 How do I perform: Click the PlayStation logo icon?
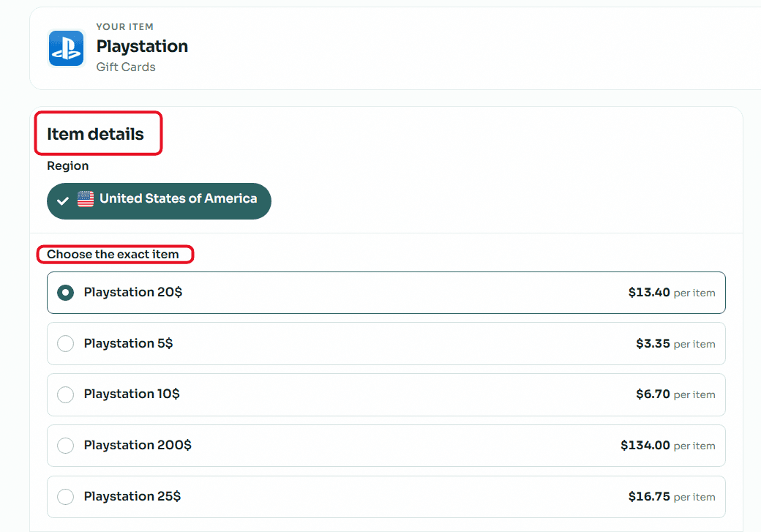(x=66, y=48)
